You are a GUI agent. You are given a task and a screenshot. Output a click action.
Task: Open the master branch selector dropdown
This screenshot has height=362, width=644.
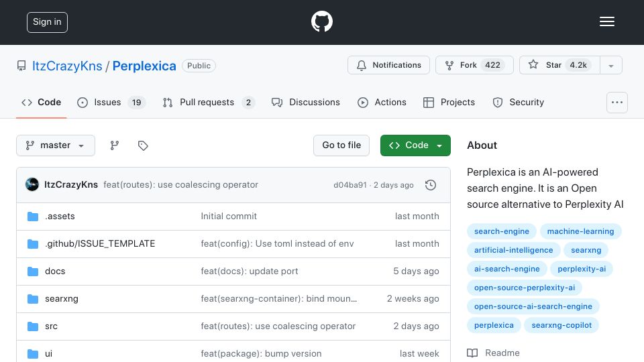(56, 145)
